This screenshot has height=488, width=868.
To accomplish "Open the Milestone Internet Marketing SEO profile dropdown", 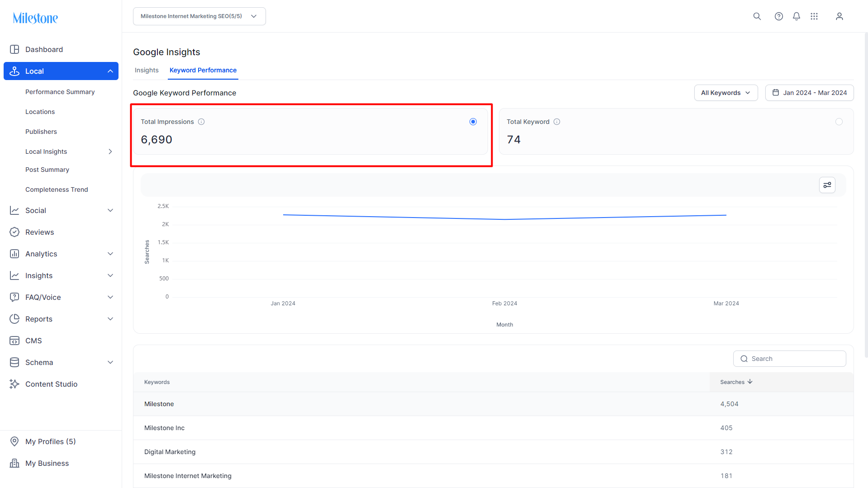I will pyautogui.click(x=199, y=16).
